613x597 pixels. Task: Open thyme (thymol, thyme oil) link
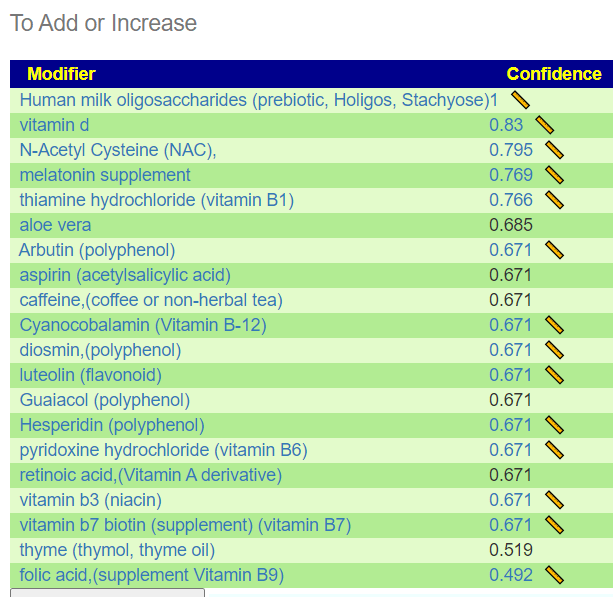point(117,550)
